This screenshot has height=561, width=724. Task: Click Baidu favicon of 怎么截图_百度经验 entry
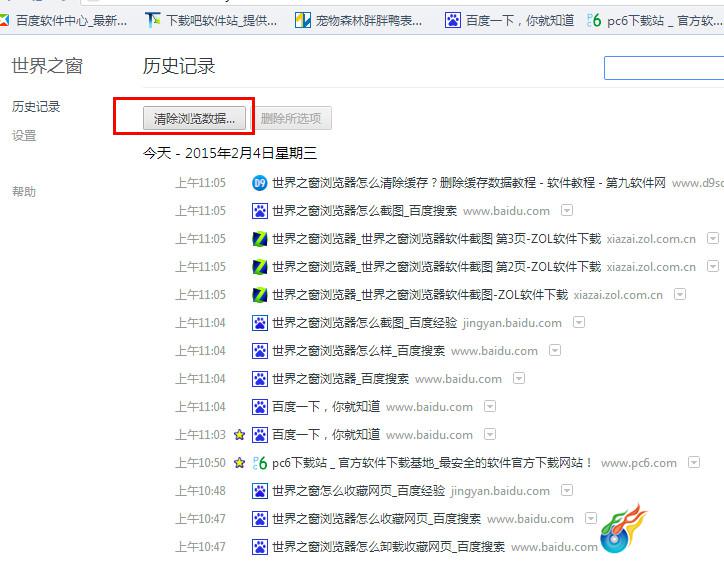[x=259, y=323]
